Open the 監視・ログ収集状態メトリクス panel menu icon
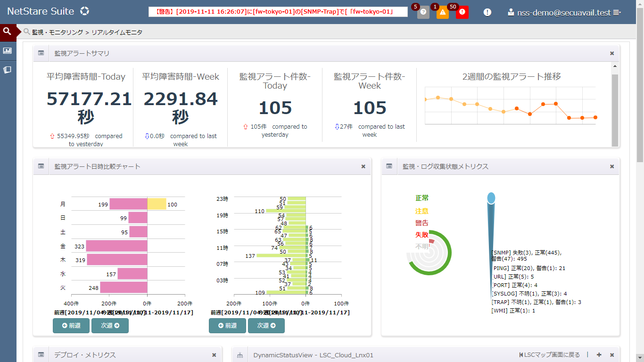 pyautogui.click(x=389, y=166)
